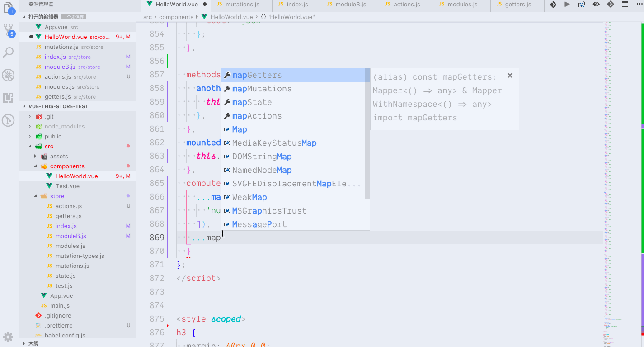Select the mapGetters suggestion
Image resolution: width=644 pixels, height=347 pixels.
pyautogui.click(x=293, y=75)
